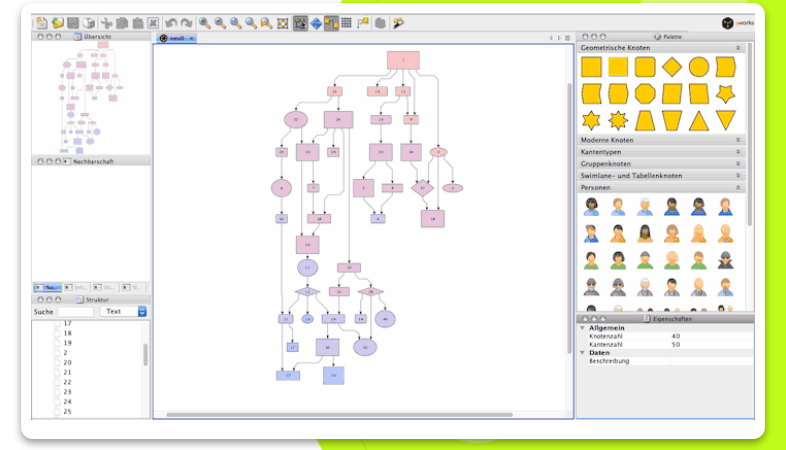786x450 pixels.
Task: Redo the last undone action
Action: tap(186, 23)
